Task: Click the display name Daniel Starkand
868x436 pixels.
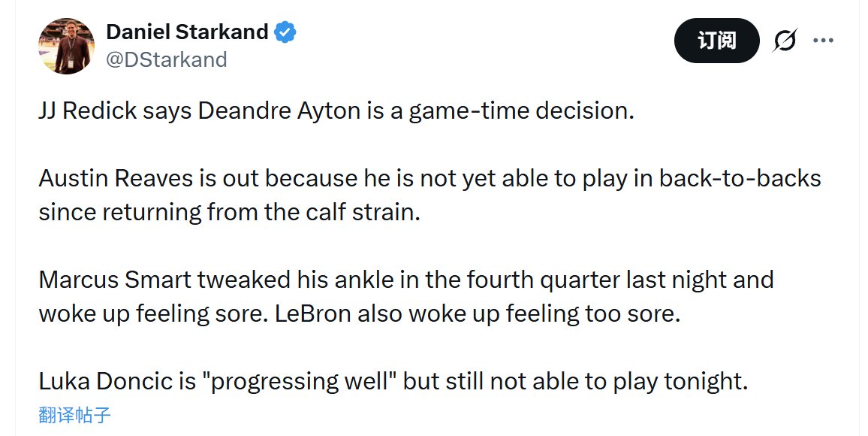Action: (187, 32)
